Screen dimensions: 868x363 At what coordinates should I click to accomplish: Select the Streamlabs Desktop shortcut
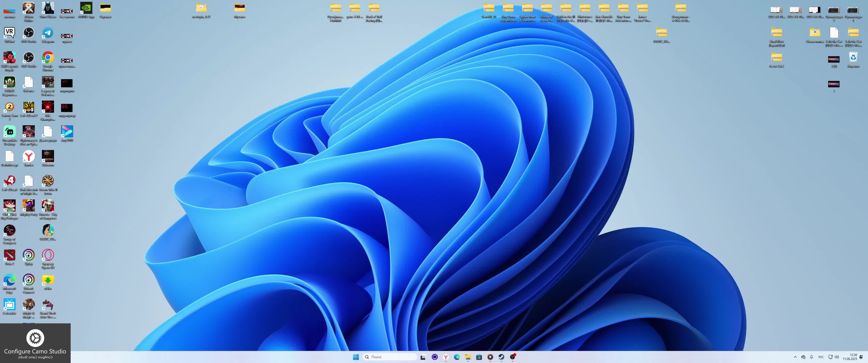click(9, 135)
